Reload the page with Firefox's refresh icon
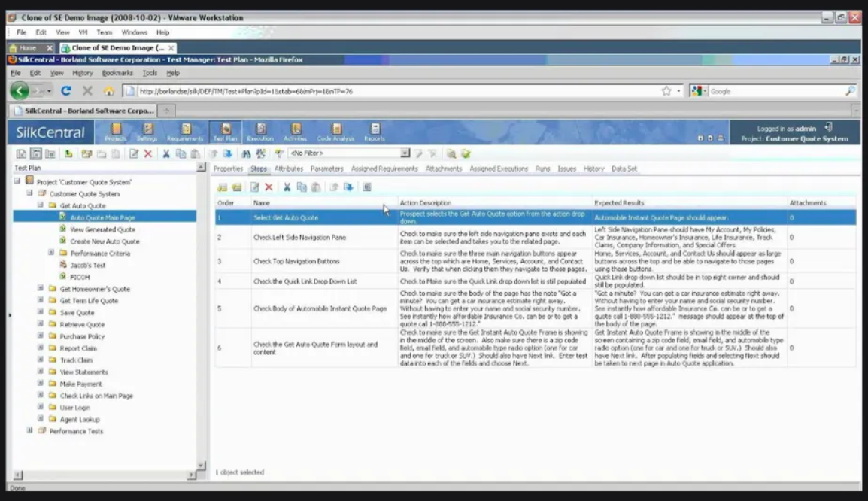Viewport: 868px width, 501px height. pos(66,91)
